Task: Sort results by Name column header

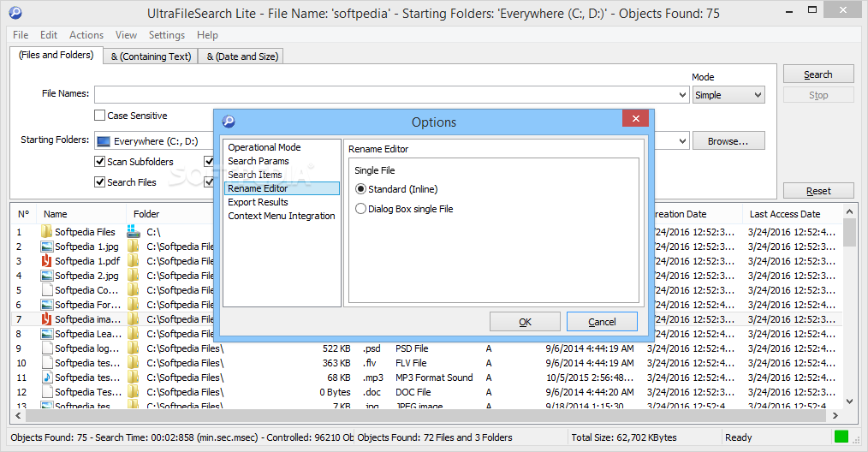Action: click(x=81, y=214)
